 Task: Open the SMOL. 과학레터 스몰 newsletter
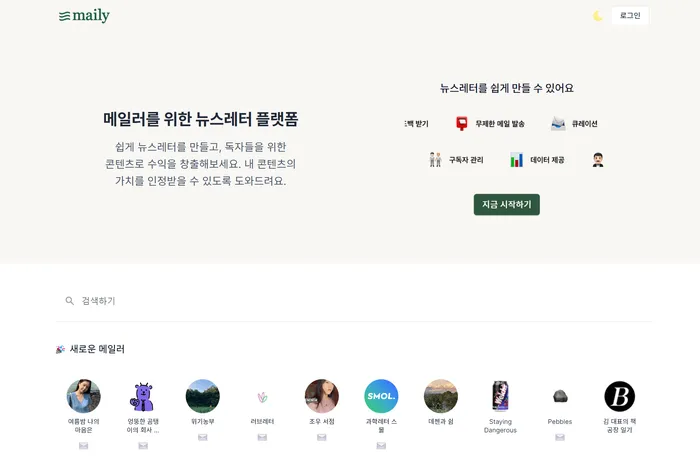tap(381, 396)
